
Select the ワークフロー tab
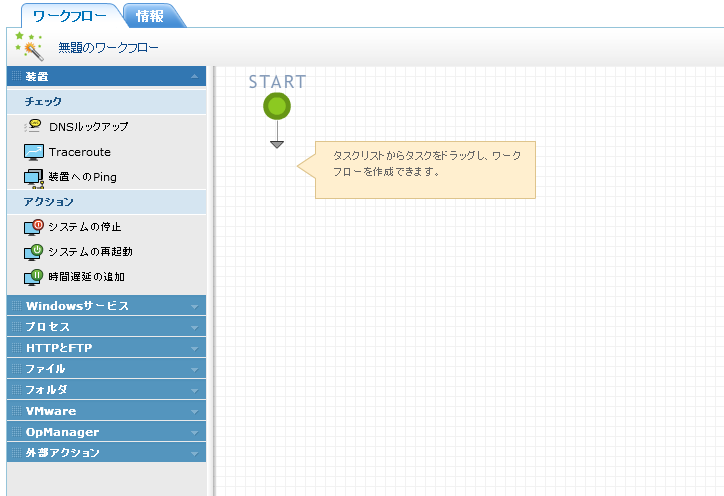point(69,16)
